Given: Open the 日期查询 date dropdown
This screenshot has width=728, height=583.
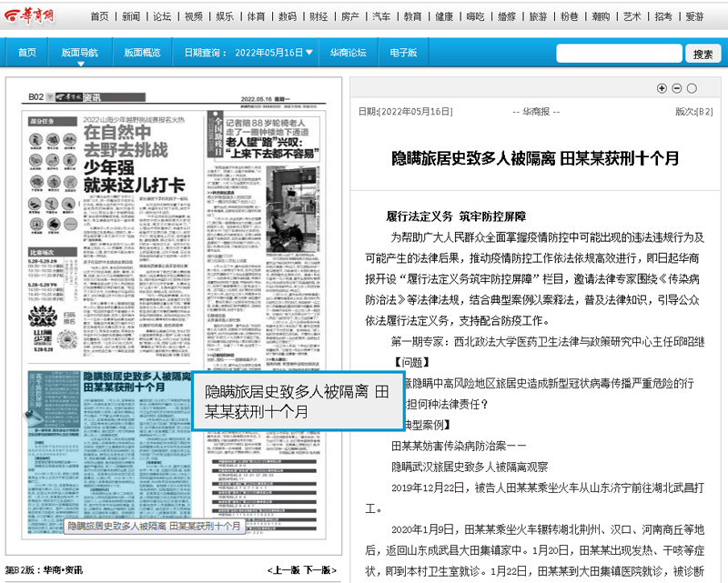Looking at the screenshot, I should click(249, 53).
